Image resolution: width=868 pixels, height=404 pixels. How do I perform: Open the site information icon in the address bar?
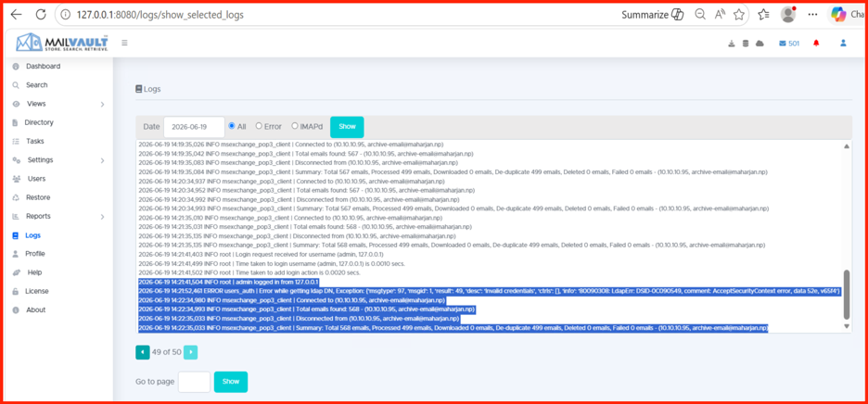click(x=67, y=15)
